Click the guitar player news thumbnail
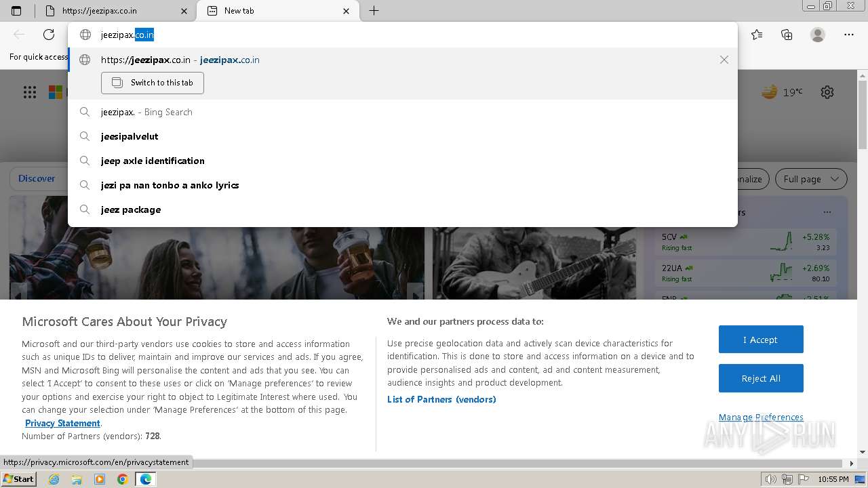This screenshot has width=868, height=488. coord(534,263)
